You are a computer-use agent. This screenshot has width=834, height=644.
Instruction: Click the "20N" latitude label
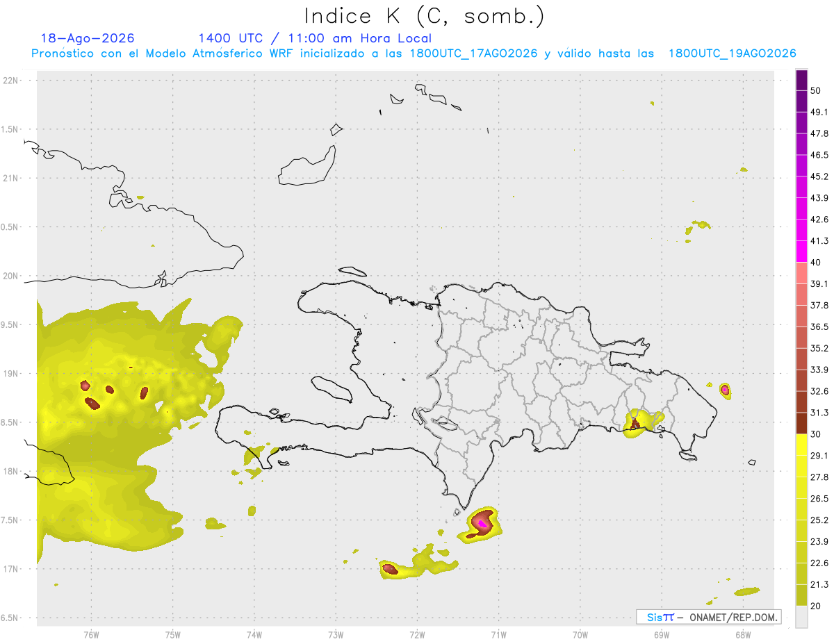(x=12, y=276)
